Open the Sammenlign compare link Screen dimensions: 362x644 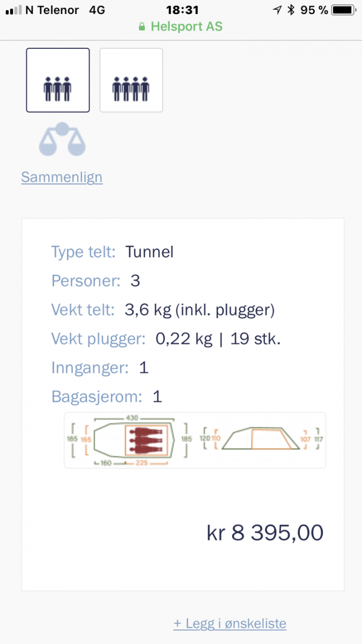[62, 177]
